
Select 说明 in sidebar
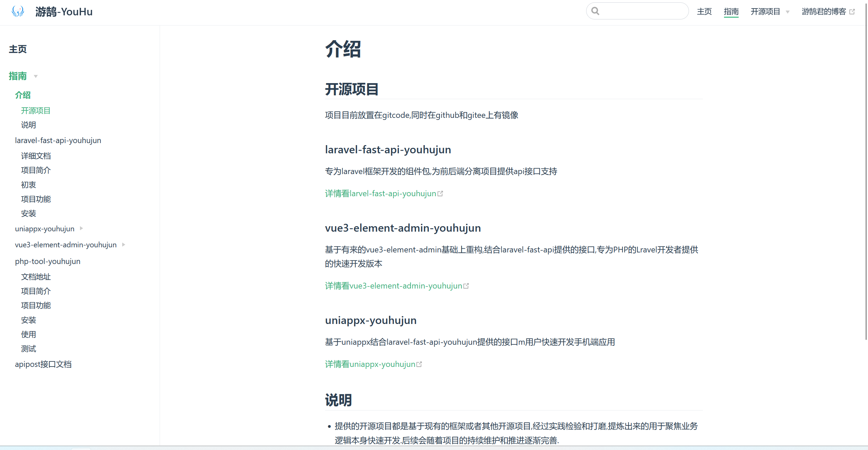coord(28,125)
